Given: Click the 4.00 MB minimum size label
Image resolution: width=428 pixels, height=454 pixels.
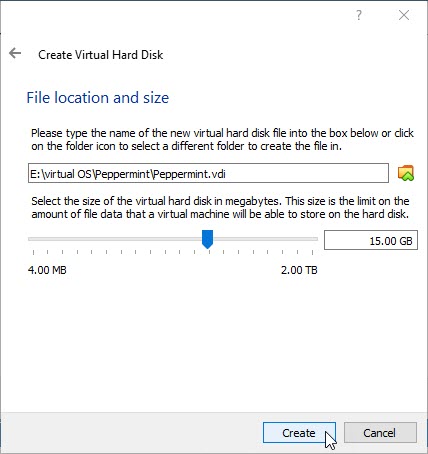Looking at the screenshot, I should 47,270.
